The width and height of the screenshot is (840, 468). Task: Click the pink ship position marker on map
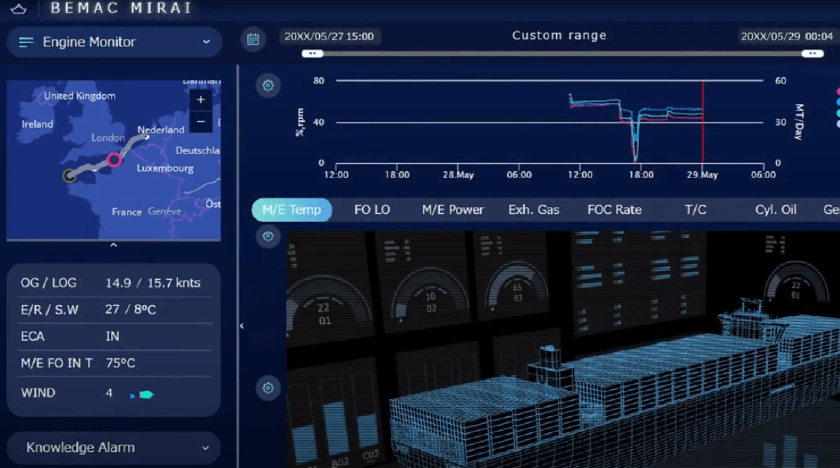114,160
